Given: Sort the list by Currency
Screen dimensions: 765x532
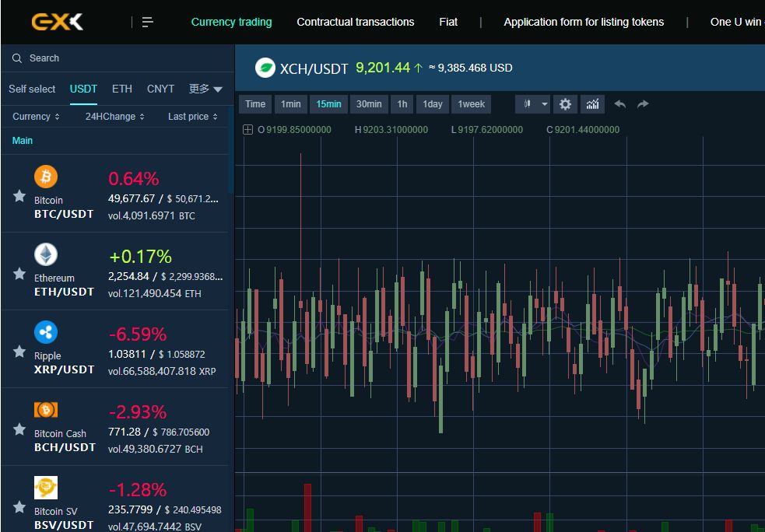Looking at the screenshot, I should pos(36,117).
